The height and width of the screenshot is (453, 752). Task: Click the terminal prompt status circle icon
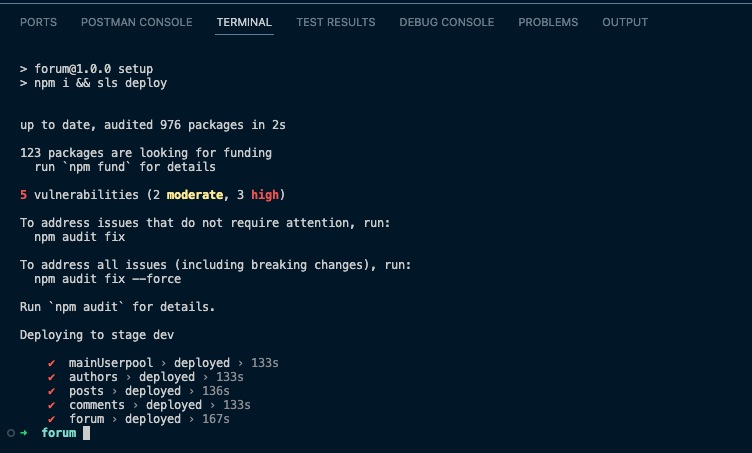point(11,433)
